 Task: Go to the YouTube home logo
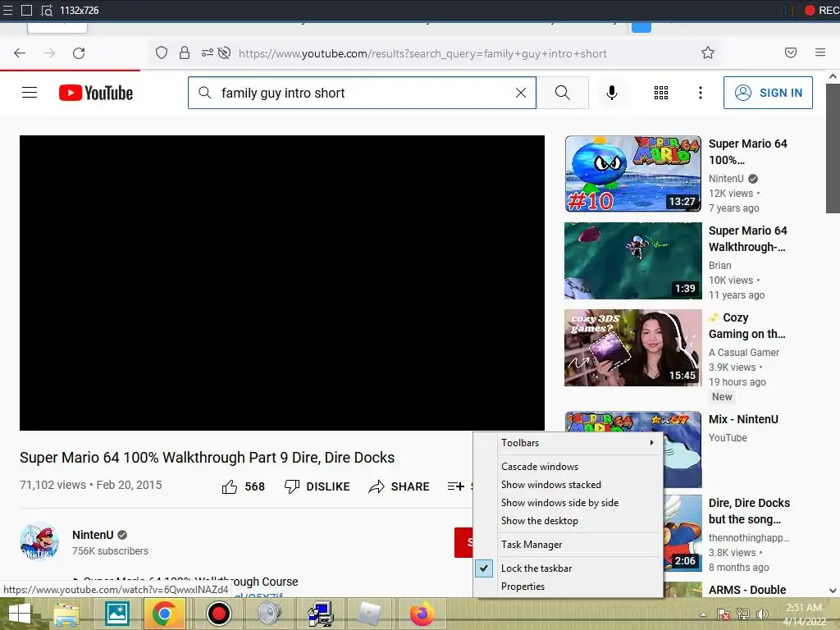click(x=96, y=93)
